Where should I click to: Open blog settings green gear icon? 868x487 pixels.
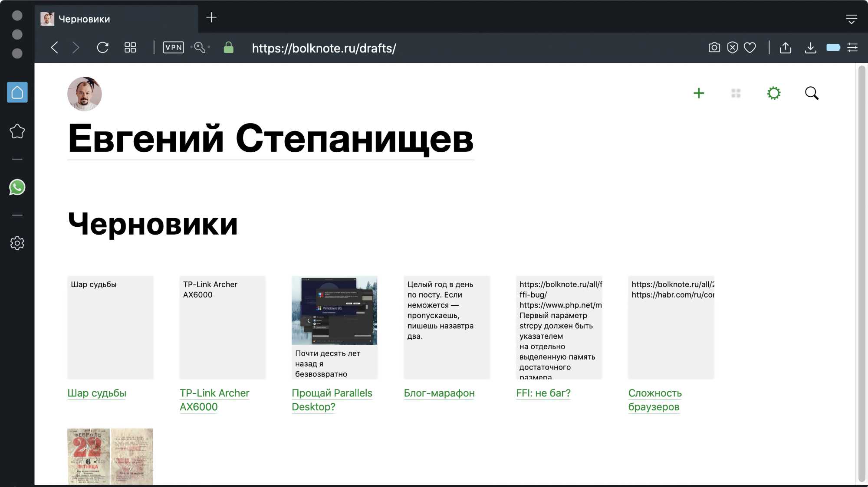tap(774, 93)
